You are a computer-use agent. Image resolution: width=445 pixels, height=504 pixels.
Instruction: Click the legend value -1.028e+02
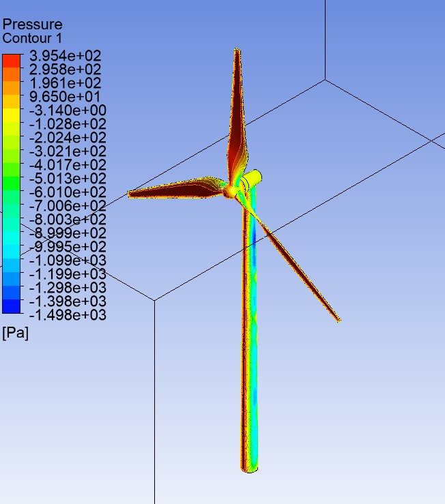pyautogui.click(x=68, y=123)
